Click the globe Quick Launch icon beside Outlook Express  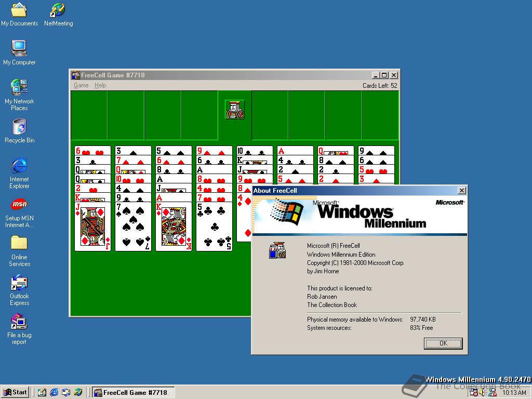[x=78, y=392]
